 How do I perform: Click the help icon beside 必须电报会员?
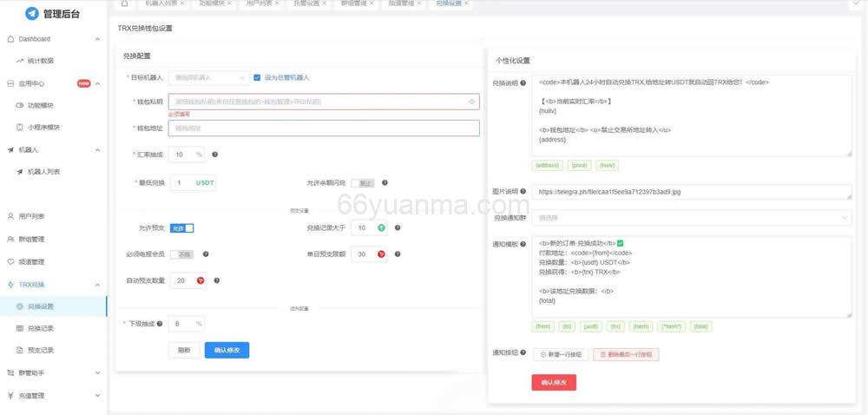point(206,254)
